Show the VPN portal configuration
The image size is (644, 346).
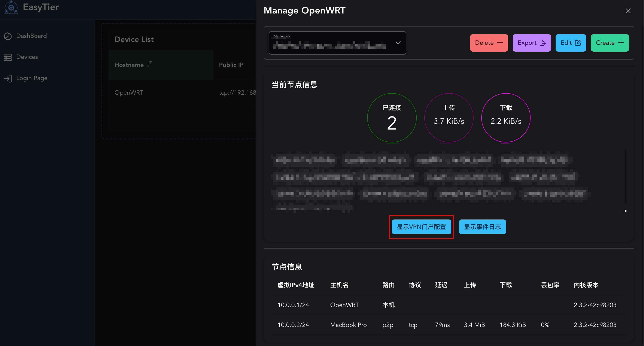(421, 227)
